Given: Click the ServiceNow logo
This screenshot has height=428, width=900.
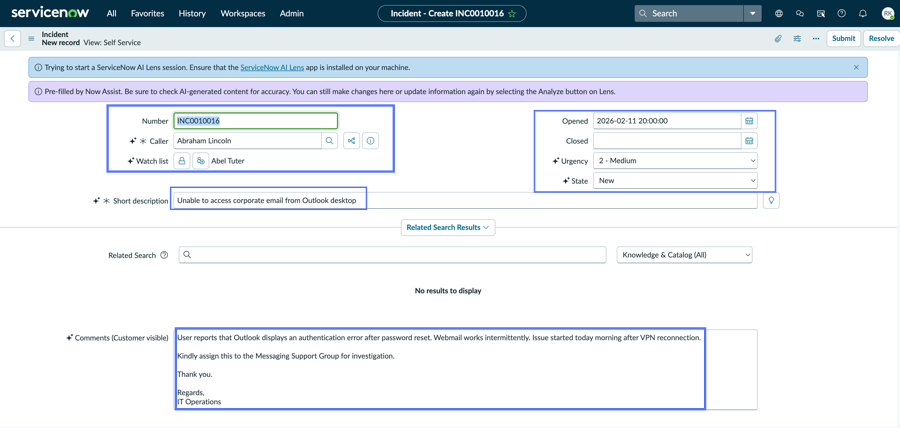Looking at the screenshot, I should [52, 13].
